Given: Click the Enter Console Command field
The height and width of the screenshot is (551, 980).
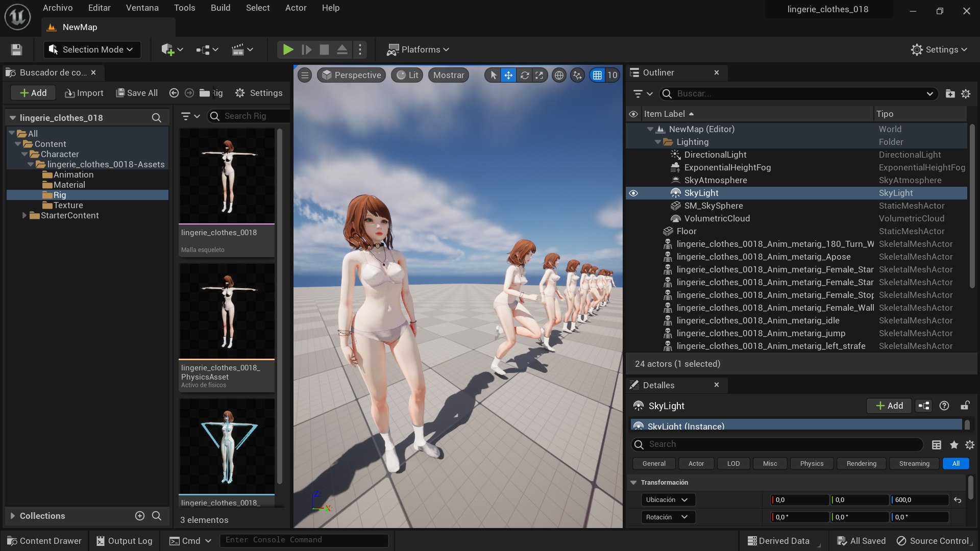Looking at the screenshot, I should click(x=304, y=540).
